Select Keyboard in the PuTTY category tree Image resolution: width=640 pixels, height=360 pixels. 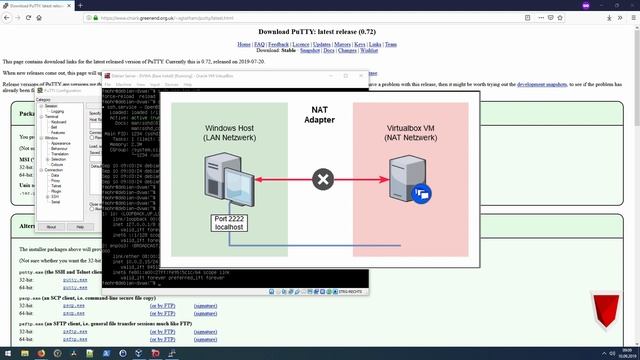coord(58,122)
